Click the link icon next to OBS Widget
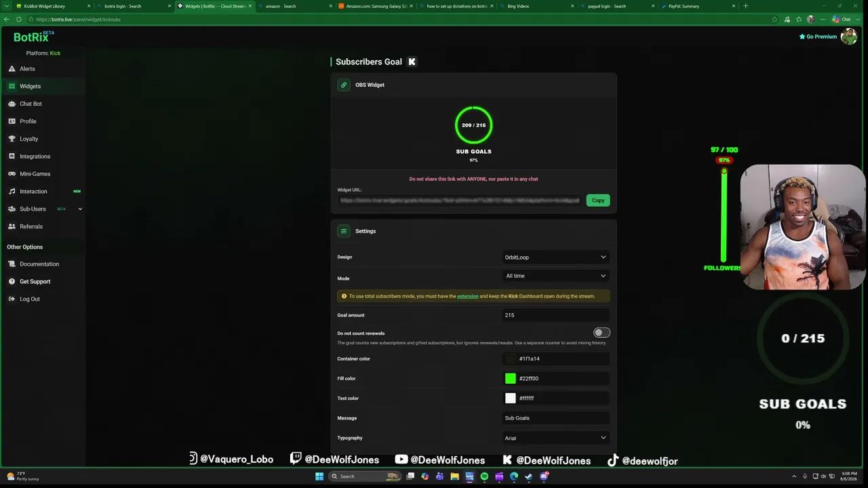868x488 pixels. (344, 85)
